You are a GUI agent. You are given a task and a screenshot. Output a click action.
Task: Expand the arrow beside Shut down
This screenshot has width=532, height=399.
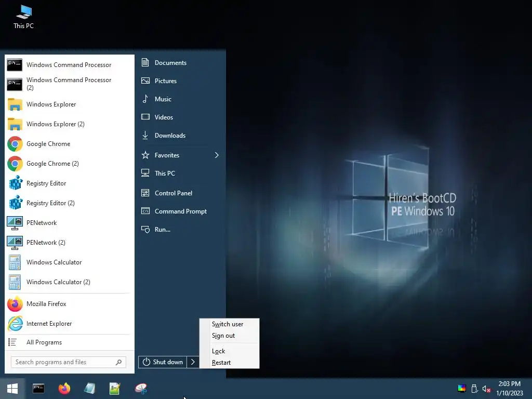(x=193, y=362)
